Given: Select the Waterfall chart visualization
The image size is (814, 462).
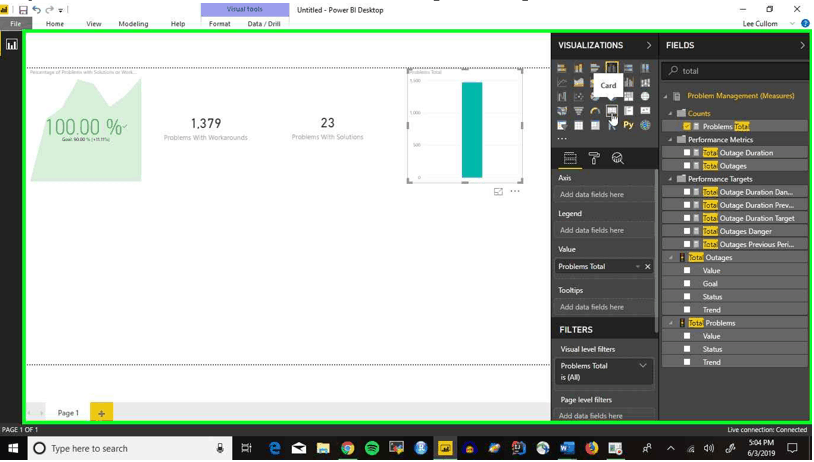Looking at the screenshot, I should click(562, 97).
